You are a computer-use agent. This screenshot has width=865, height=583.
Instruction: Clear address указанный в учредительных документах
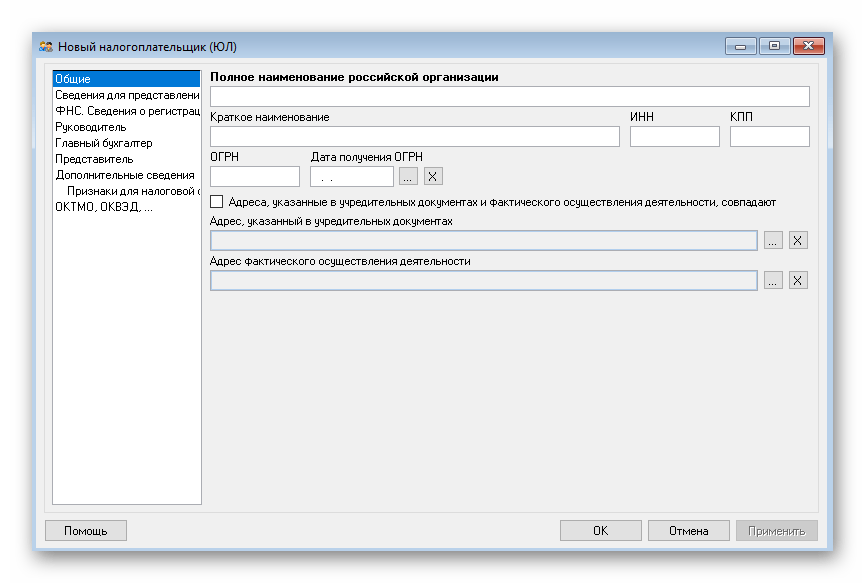[x=798, y=240]
